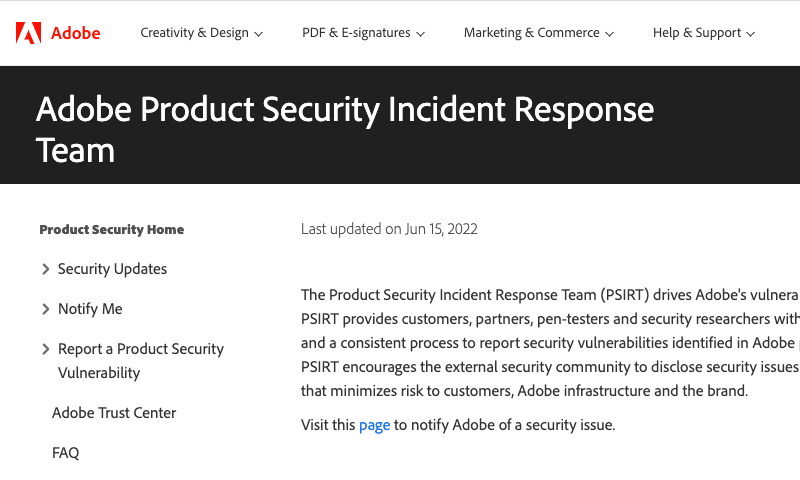Click the arrow beside PDF & E-signatures
800x480 pixels.
(x=421, y=34)
